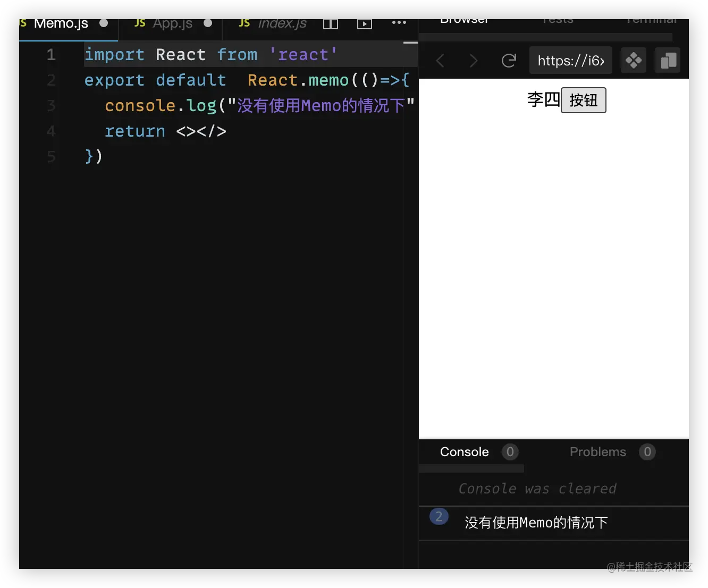Click the '<></>' fragment on line 4
708x588 pixels.
pyautogui.click(x=201, y=131)
